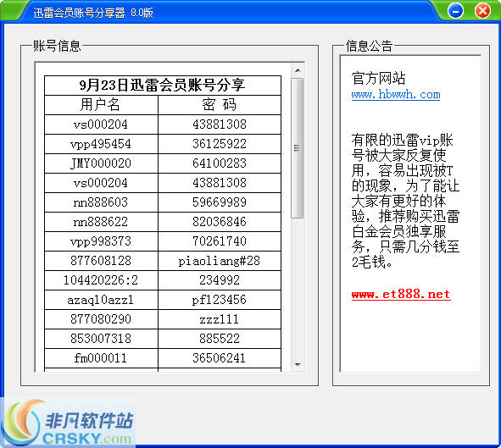Screen dimensions: 501x448
Task: Click the account list scroll-up arrow
Action: pyautogui.click(x=298, y=70)
